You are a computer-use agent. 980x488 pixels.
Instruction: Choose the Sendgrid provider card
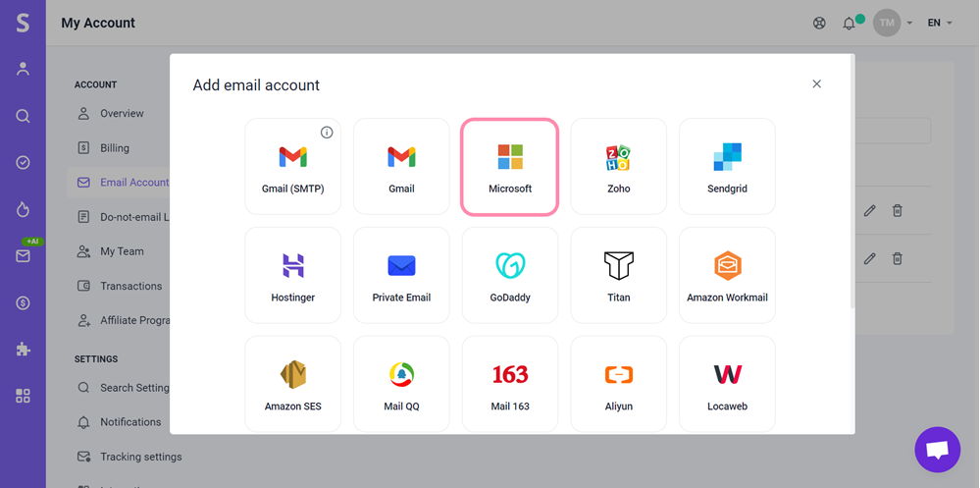click(x=728, y=166)
